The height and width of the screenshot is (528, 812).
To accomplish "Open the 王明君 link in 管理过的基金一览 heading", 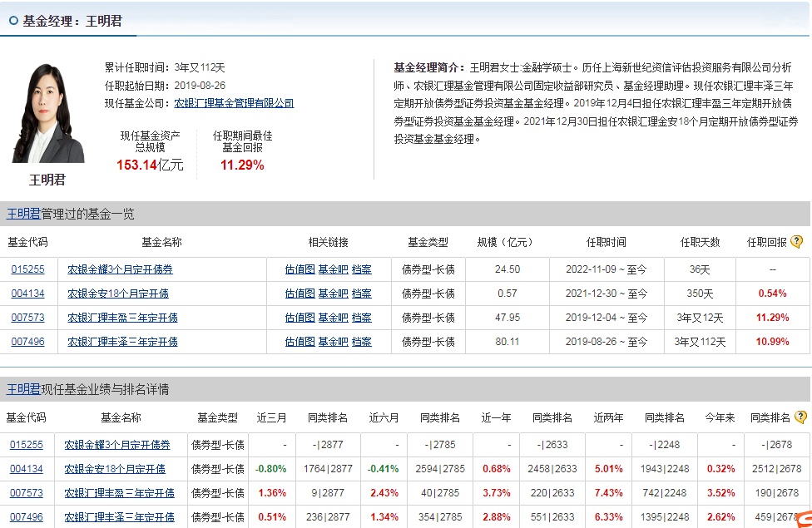I will tap(23, 214).
